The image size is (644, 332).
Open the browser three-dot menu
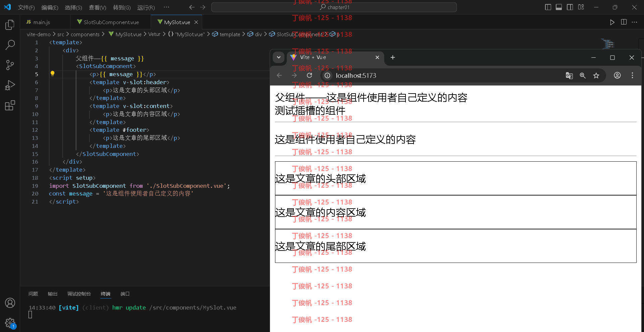632,75
